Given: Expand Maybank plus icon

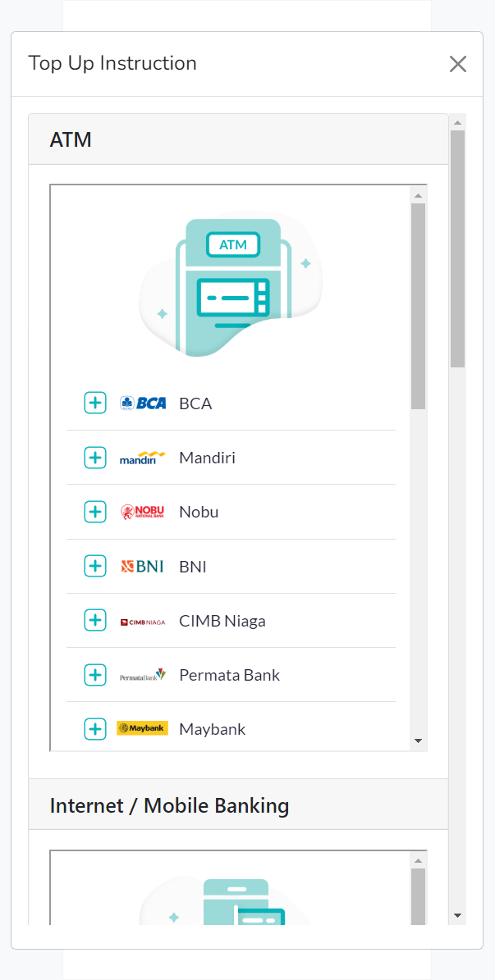Looking at the screenshot, I should click(95, 728).
